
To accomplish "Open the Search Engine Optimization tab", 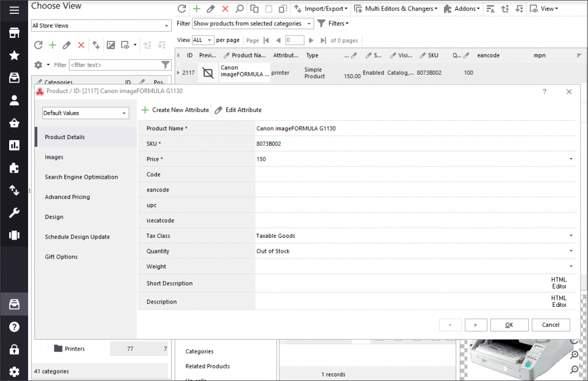I will [x=81, y=177].
